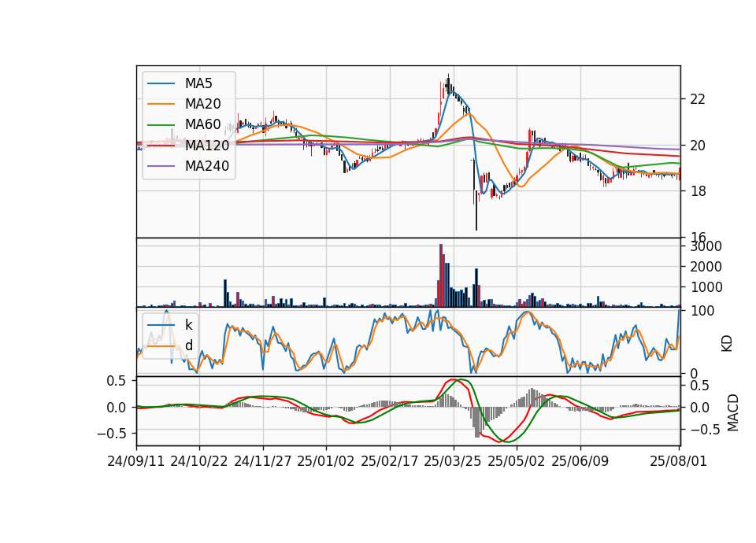
Task: Click the date label 24/10/22
Action: click(199, 461)
